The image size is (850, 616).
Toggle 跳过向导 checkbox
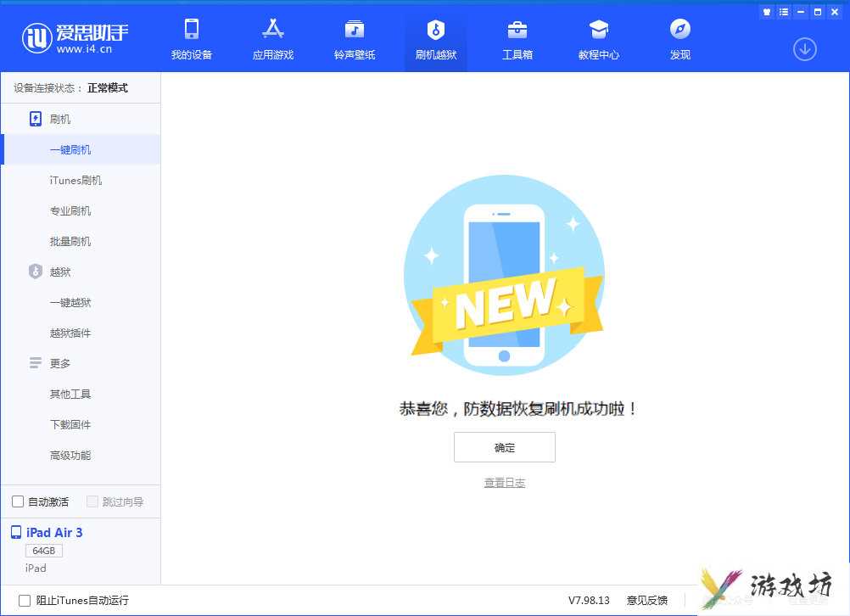point(92,501)
